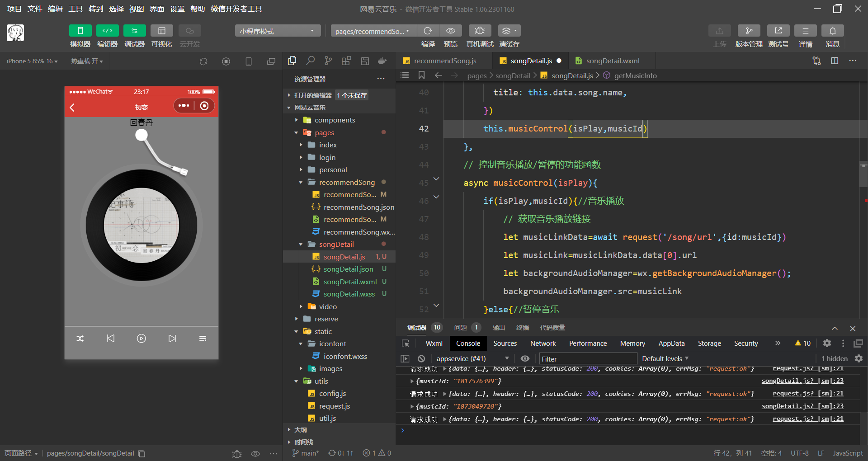The image size is (868, 461).
Task: Open version management (版本管理)
Action: click(x=749, y=31)
